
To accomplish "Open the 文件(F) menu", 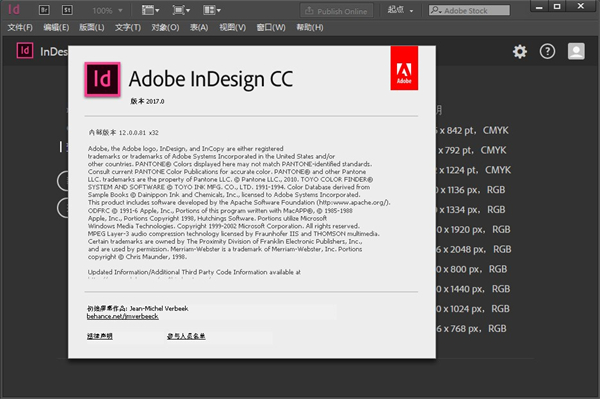I will click(20, 28).
